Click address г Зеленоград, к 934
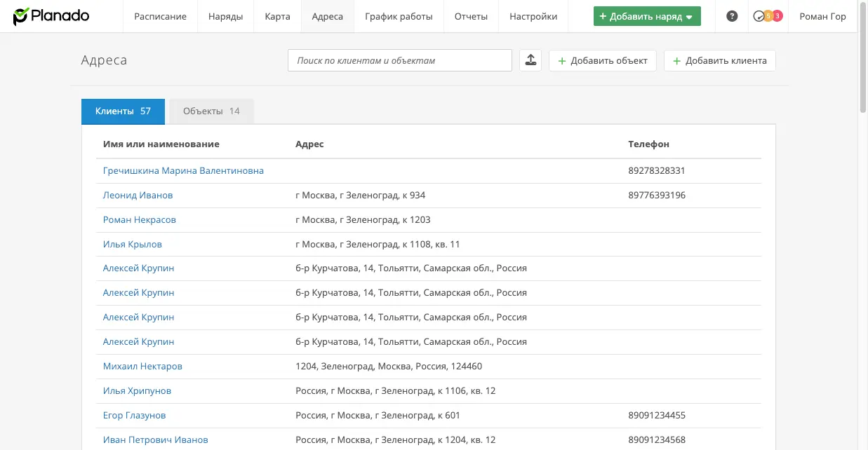The height and width of the screenshot is (450, 868). tap(360, 195)
